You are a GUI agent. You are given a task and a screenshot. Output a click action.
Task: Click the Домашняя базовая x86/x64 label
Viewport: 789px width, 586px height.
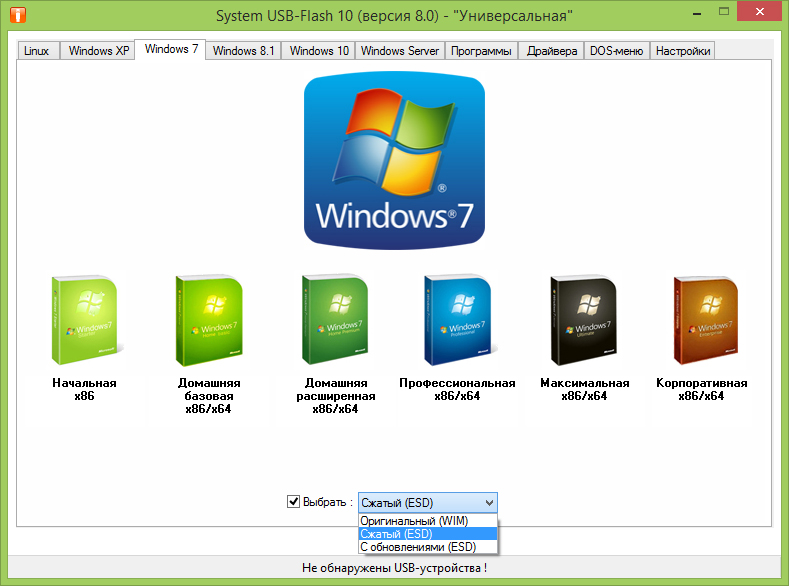pos(209,396)
